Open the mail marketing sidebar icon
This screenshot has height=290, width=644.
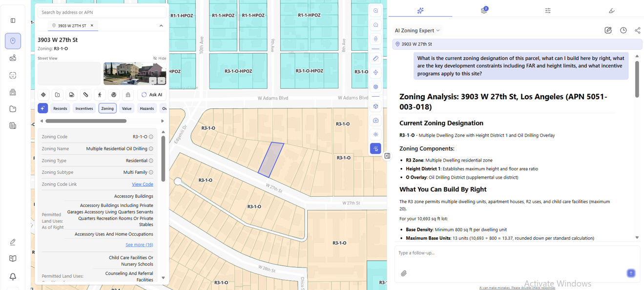[x=13, y=58]
